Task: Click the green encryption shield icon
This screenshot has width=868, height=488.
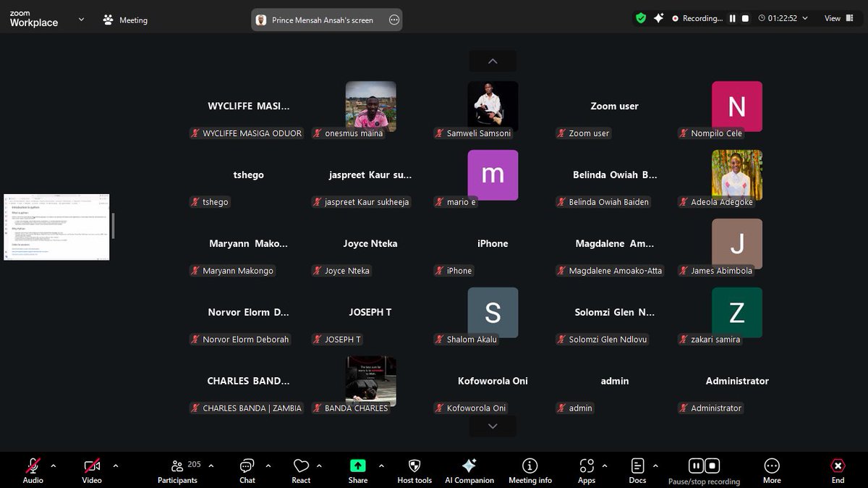Action: [x=641, y=19]
